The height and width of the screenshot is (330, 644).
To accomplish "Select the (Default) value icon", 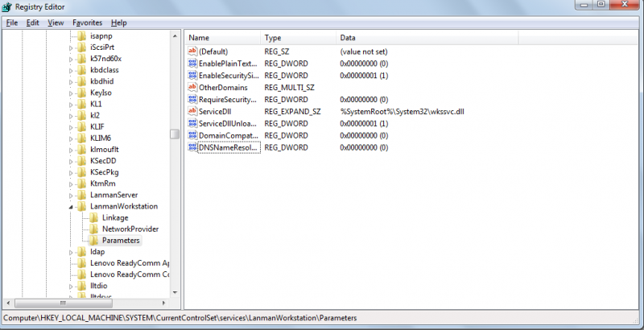I will tap(192, 52).
